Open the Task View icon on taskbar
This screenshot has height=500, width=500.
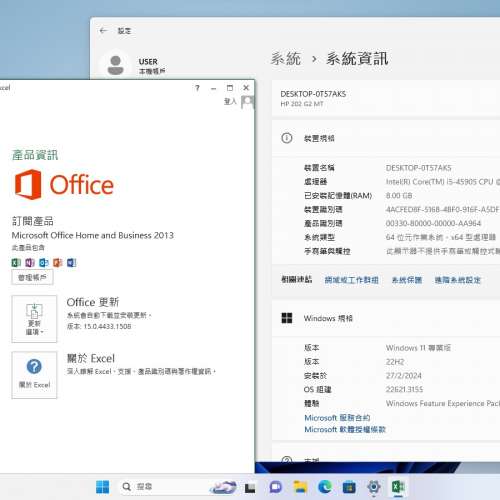tap(250, 488)
